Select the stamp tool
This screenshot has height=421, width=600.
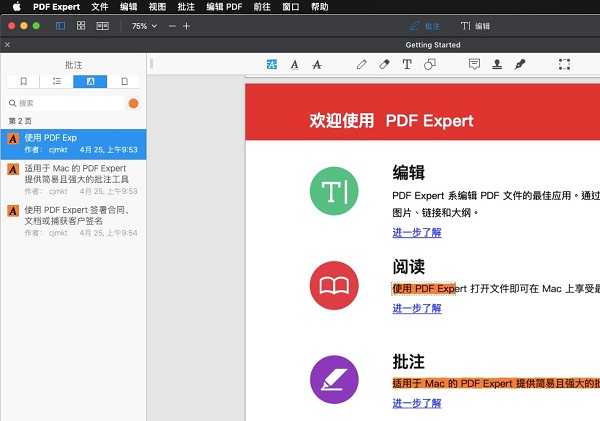pyautogui.click(x=497, y=64)
